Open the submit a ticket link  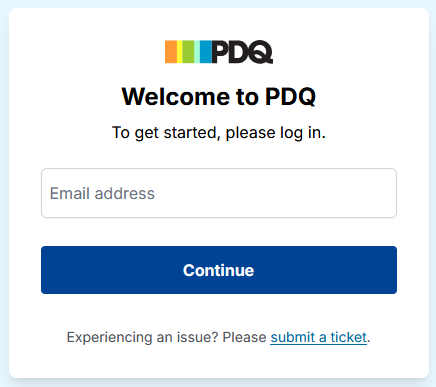pyautogui.click(x=318, y=337)
